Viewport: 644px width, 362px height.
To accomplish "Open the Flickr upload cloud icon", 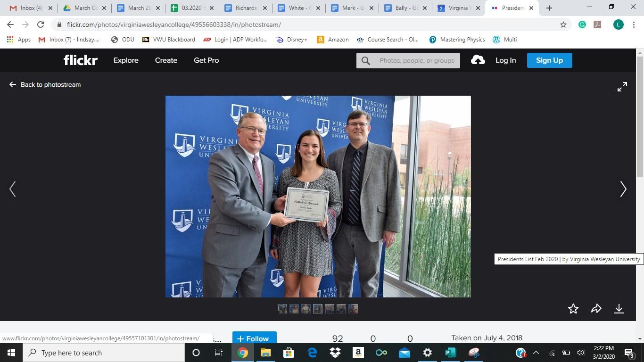I will (478, 60).
